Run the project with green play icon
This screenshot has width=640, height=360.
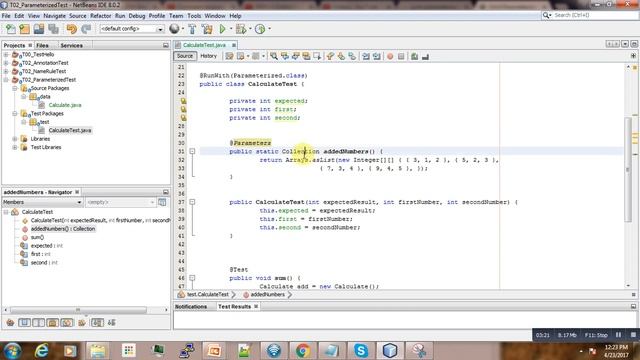click(x=222, y=29)
